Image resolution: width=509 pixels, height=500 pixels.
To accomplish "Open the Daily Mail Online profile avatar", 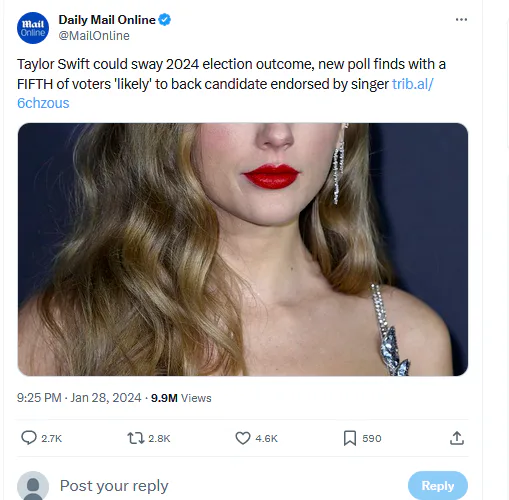I will [33, 28].
